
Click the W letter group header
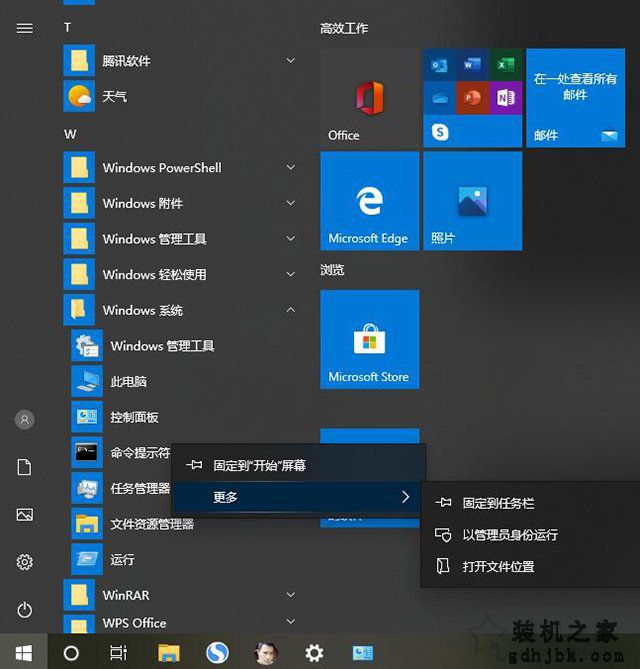click(70, 134)
